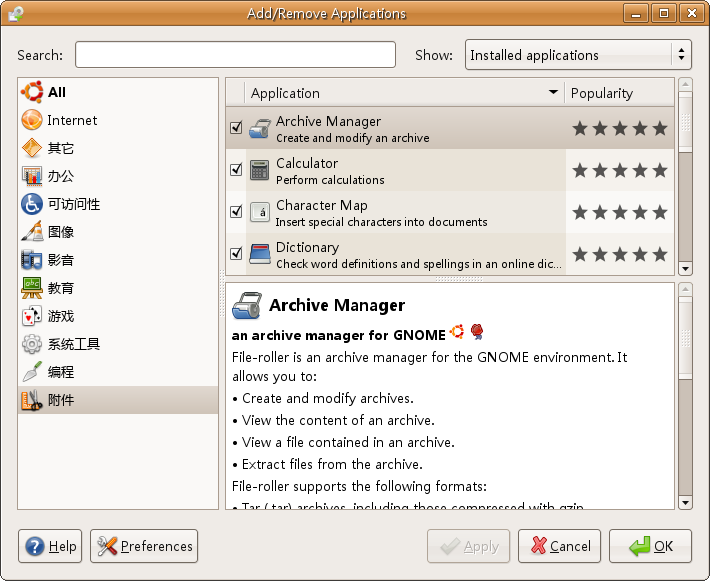The width and height of the screenshot is (710, 581).
Task: Click the description pane scroll up arrow
Action: pos(685,289)
